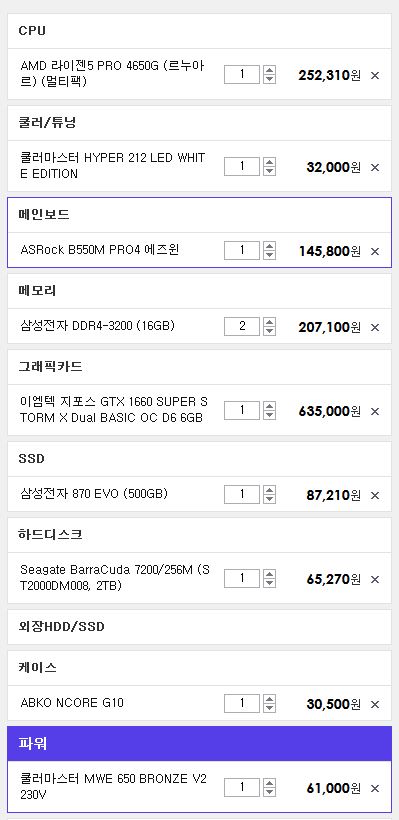Delete the HYPER 212 LED cooler row
Image resolution: width=399 pixels, height=820 pixels.
(374, 167)
